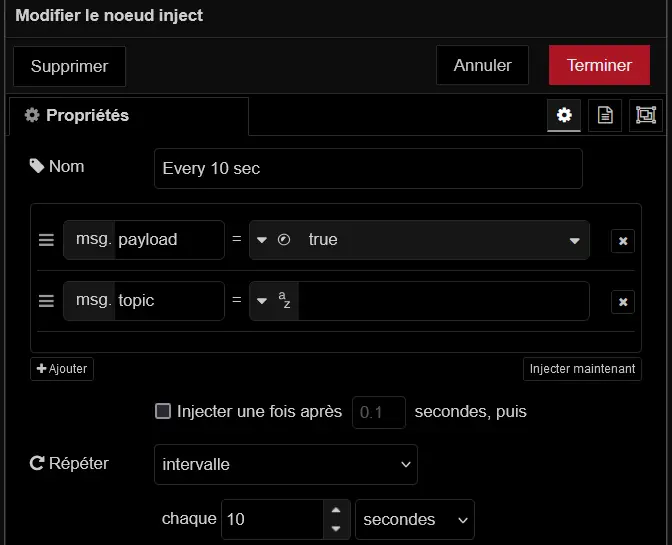Click the Répéter refresh icon

pyautogui.click(x=38, y=464)
